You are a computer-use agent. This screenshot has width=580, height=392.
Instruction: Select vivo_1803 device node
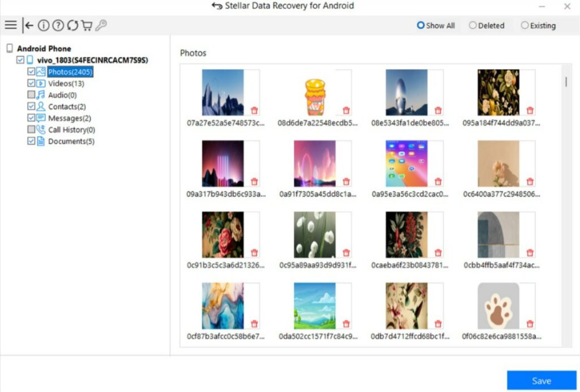coord(92,60)
